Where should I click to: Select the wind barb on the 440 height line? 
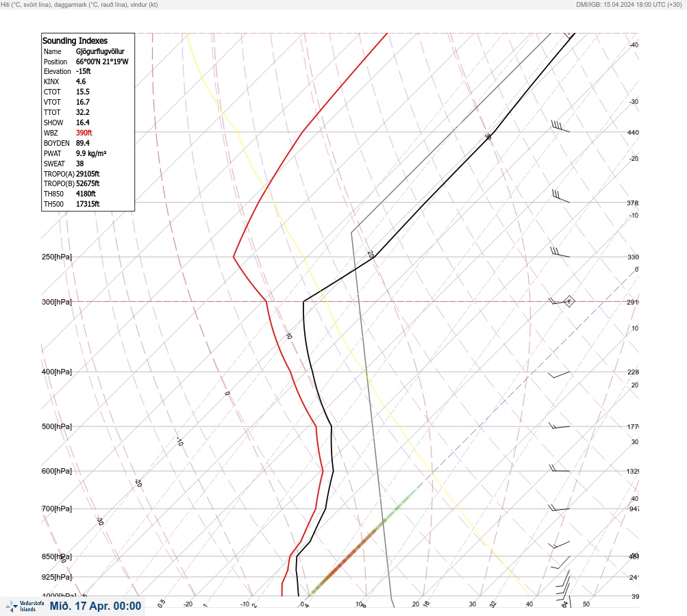[x=560, y=127]
